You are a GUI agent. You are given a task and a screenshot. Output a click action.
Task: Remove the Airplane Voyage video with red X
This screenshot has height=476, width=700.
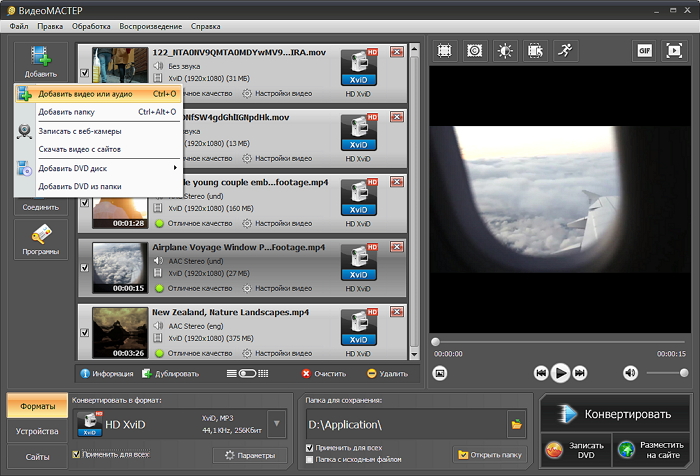(397, 246)
